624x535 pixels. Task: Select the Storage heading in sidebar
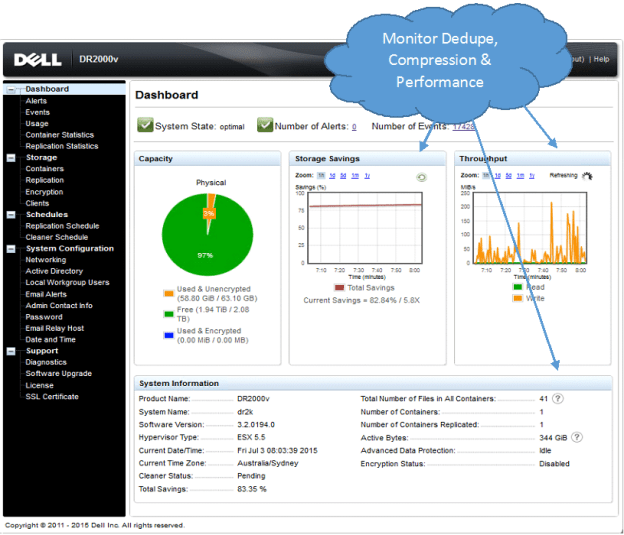tap(41, 158)
